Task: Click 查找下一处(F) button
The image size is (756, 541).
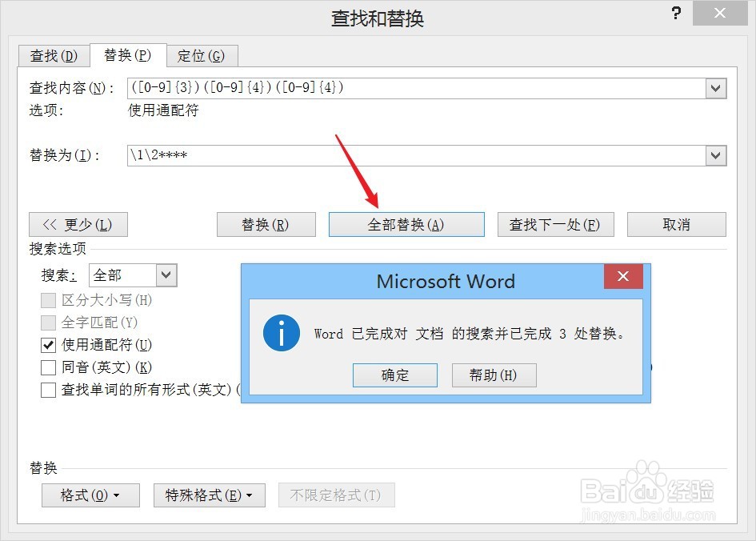Action: (555, 225)
